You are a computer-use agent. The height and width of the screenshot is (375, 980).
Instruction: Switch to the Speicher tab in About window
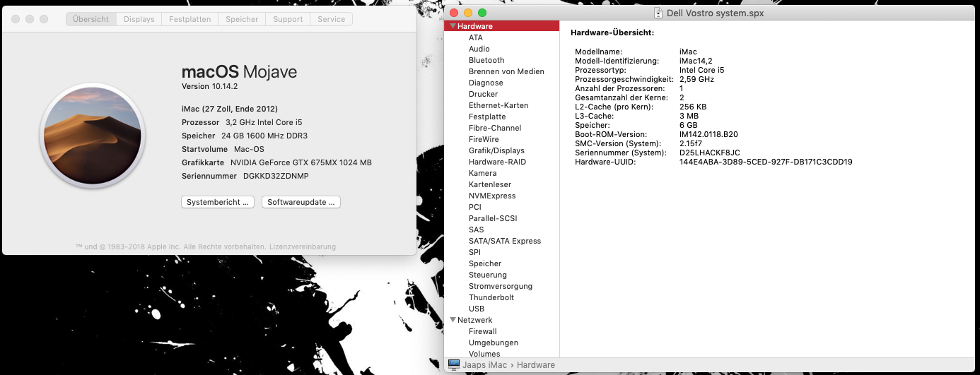click(x=242, y=19)
